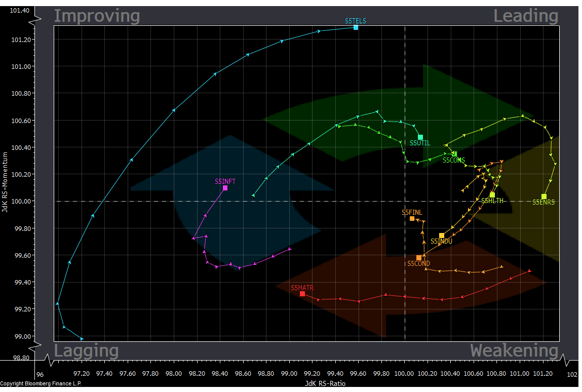Click the "S5COND" series label text

click(419, 263)
